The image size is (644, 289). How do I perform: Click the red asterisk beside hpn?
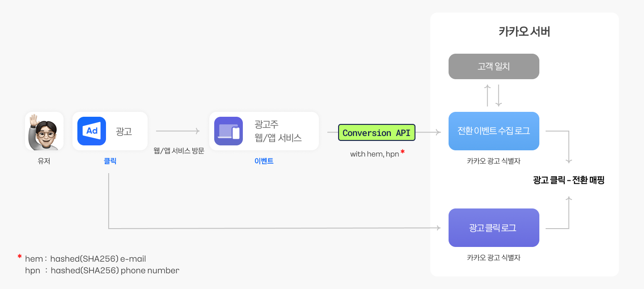402,153
